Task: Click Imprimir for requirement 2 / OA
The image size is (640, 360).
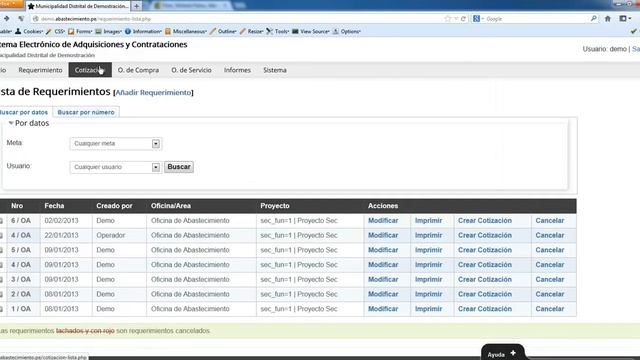Action: (x=429, y=294)
